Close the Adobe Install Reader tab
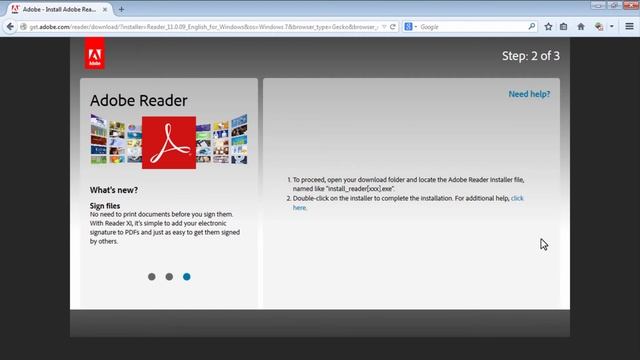 coord(105,9)
